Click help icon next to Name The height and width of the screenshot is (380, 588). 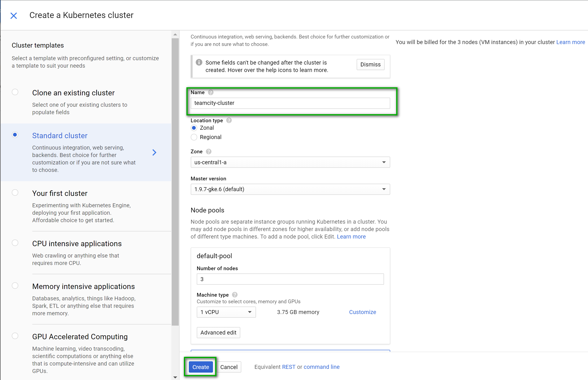(x=210, y=92)
